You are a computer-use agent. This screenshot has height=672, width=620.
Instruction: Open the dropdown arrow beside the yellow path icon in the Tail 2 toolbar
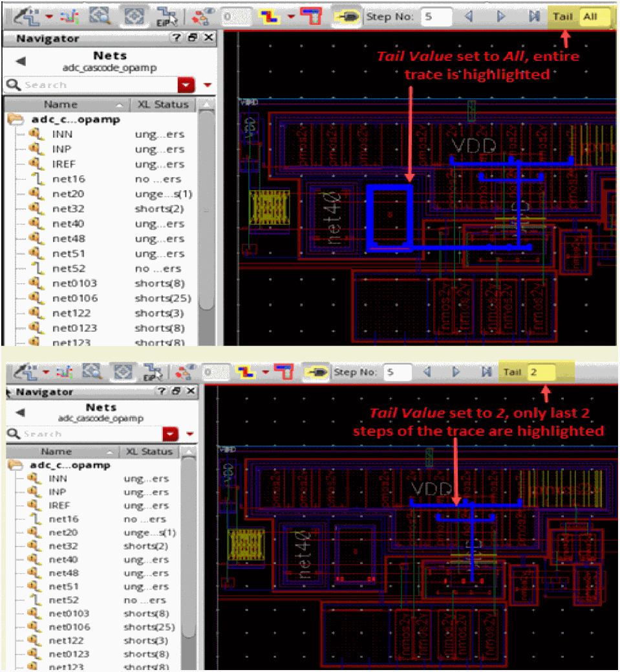coord(266,372)
